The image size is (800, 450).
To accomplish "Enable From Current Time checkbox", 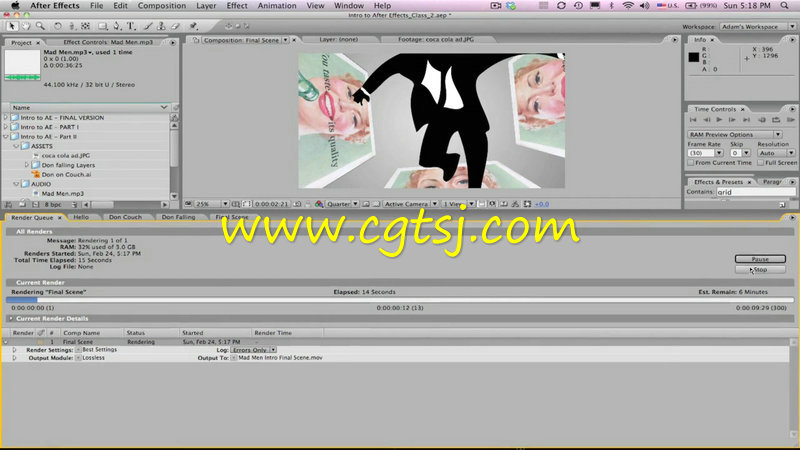I will click(x=691, y=163).
